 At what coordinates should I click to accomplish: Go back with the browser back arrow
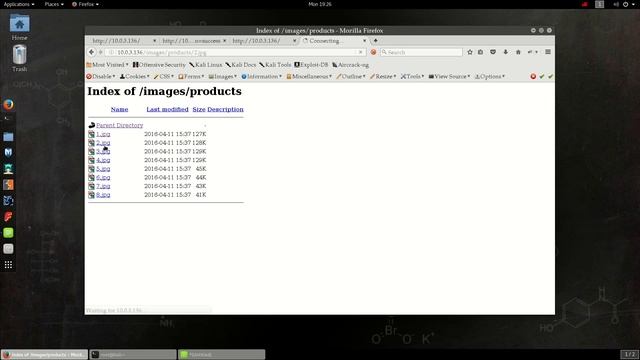[91, 52]
